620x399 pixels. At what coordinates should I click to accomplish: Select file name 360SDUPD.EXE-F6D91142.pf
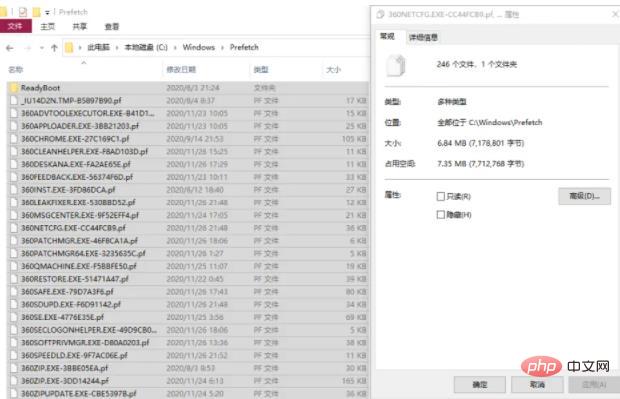click(71, 304)
